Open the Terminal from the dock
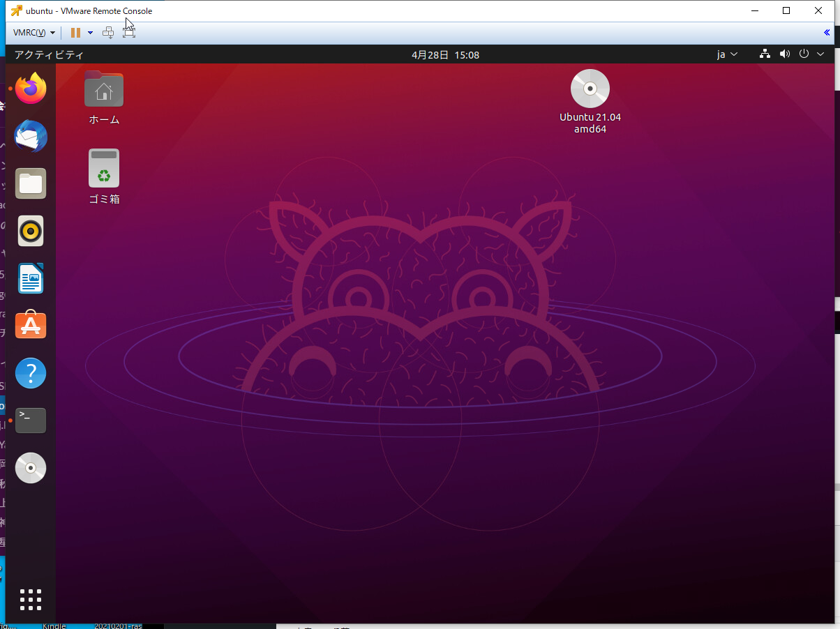The height and width of the screenshot is (629, 840). pos(31,420)
